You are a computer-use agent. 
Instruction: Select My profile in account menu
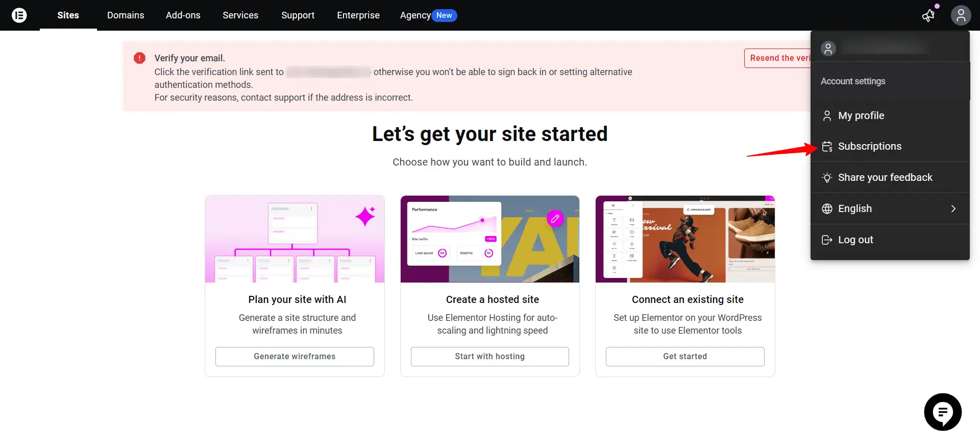click(890, 116)
